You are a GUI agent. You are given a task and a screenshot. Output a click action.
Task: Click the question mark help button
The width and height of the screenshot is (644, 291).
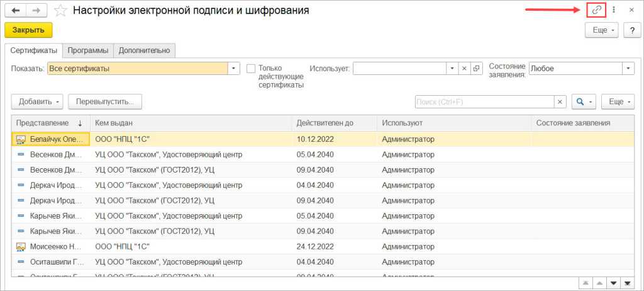[631, 30]
